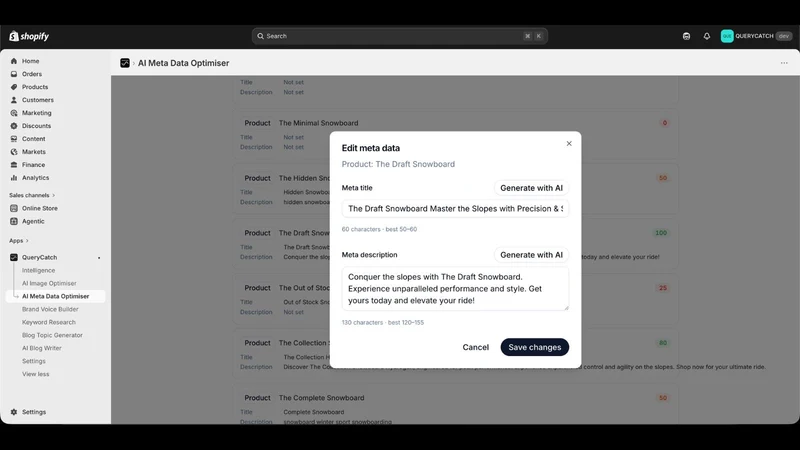Open the QUERYCATCH account menu
Image resolution: width=800 pixels, height=450 pixels.
pyautogui.click(x=756, y=36)
